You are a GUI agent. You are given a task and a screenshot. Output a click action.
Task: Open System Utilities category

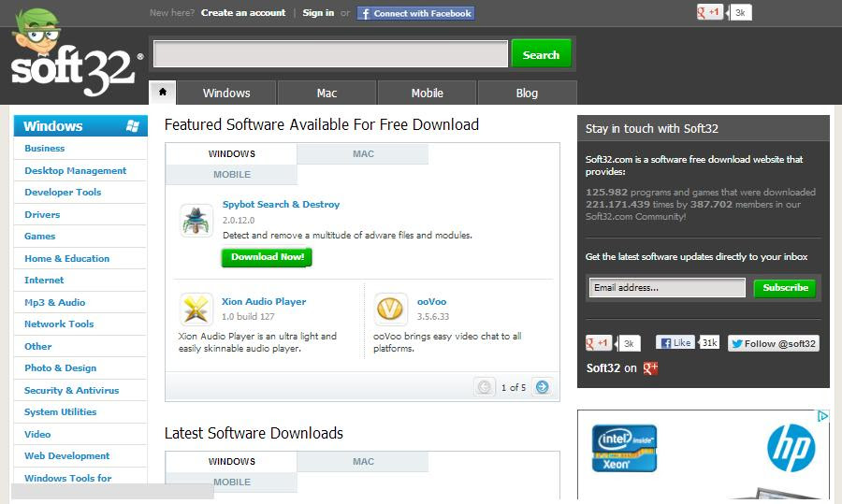tap(60, 412)
